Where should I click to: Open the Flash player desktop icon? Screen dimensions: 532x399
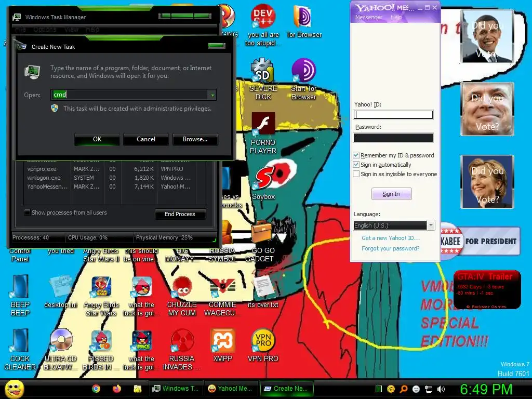click(263, 132)
